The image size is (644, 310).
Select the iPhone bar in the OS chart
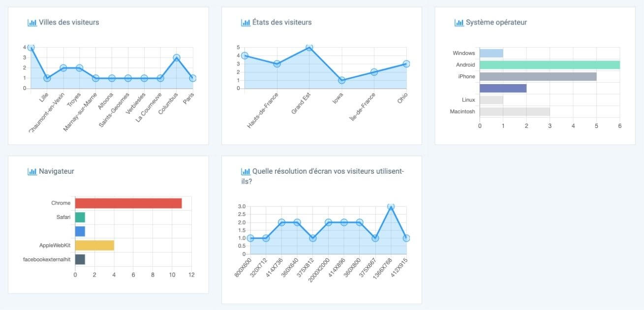538,76
